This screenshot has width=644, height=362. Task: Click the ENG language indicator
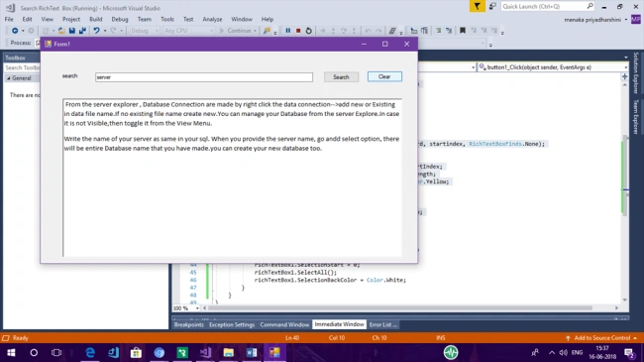pos(577,352)
